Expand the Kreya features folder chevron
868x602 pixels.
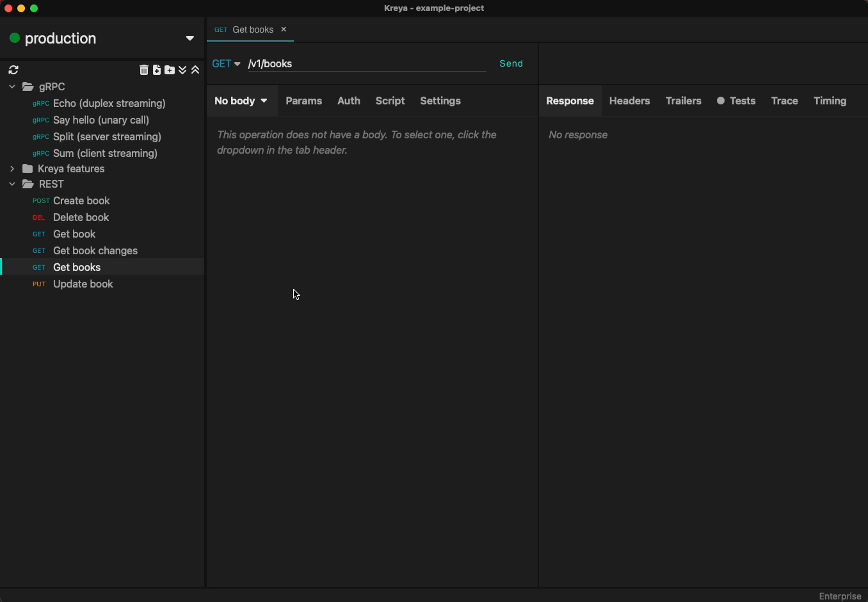[x=12, y=169]
